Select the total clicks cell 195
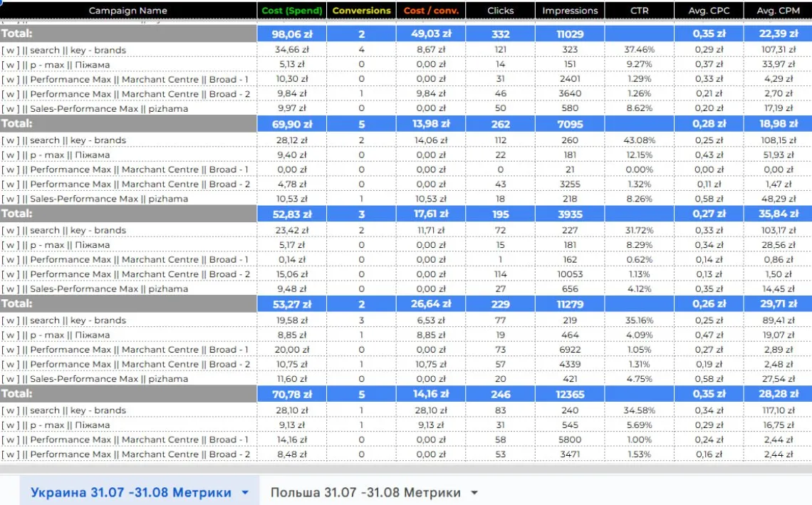 500,214
